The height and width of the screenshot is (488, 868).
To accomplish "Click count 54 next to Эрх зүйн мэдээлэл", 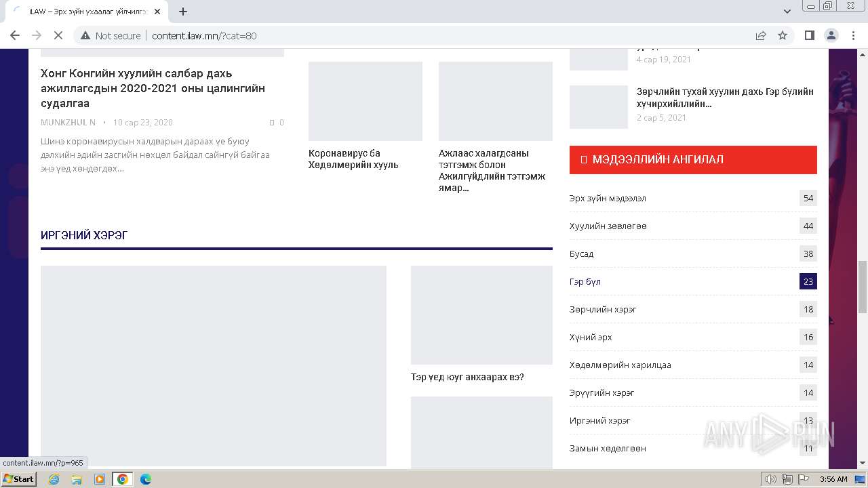I will coord(808,198).
